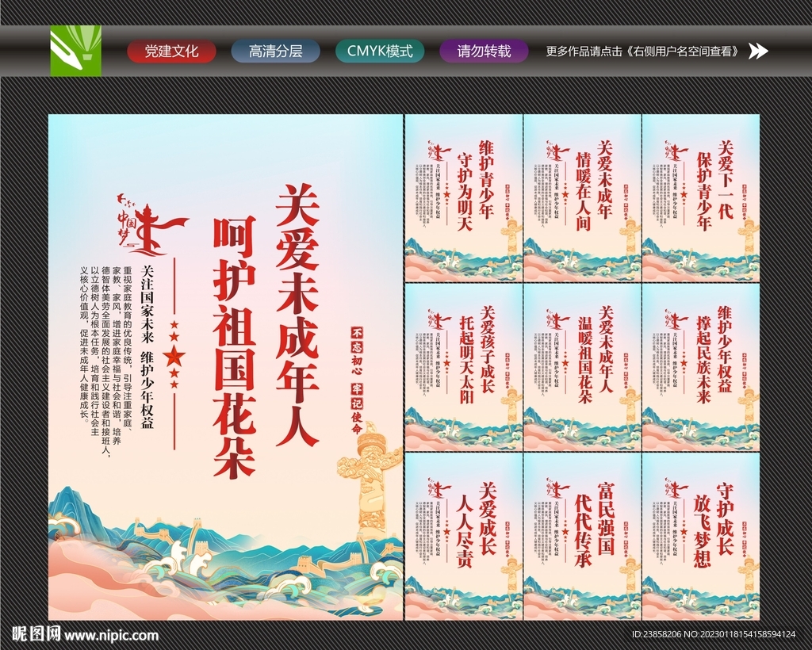Open 更多作品请点击《右侧用户名空间查看》link
This screenshot has width=812, height=650.
coord(642,51)
